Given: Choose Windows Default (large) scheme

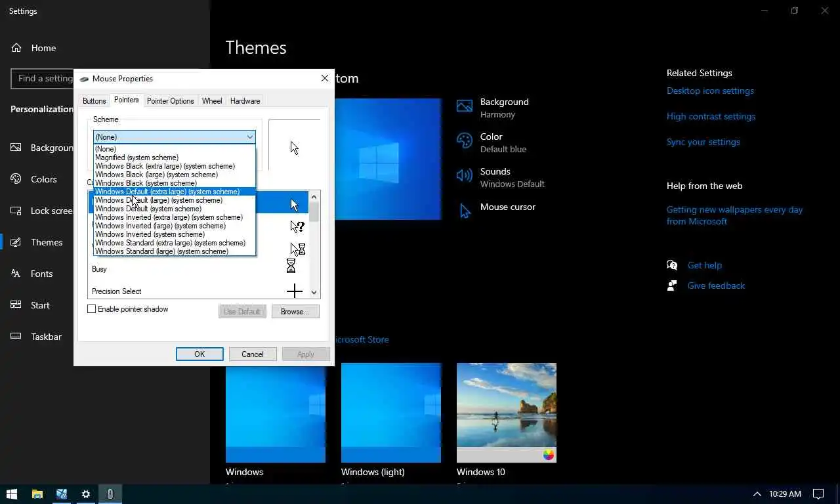Looking at the screenshot, I should pyautogui.click(x=174, y=200).
